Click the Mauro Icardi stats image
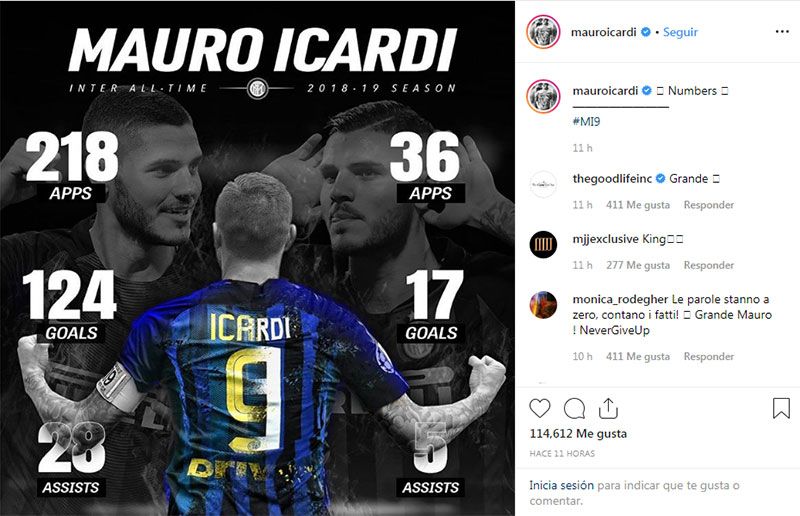Viewport: 800px width, 516px height. pyautogui.click(x=257, y=258)
